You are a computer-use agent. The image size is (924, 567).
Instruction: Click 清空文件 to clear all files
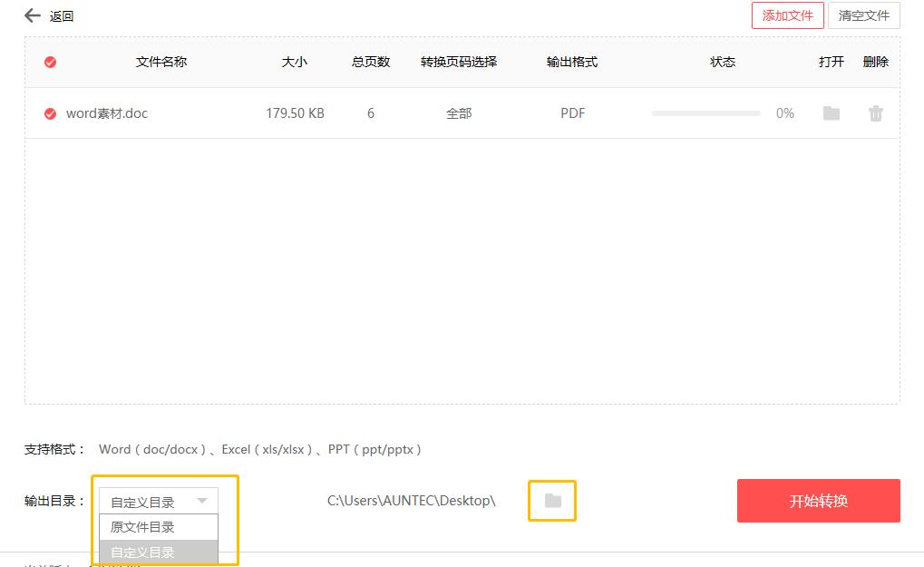pyautogui.click(x=862, y=15)
